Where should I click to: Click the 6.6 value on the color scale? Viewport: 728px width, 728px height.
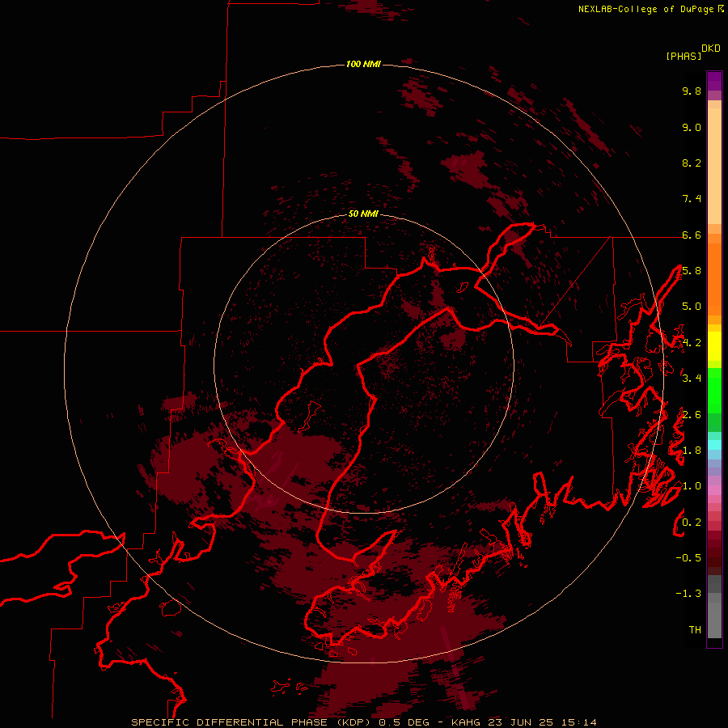(692, 235)
